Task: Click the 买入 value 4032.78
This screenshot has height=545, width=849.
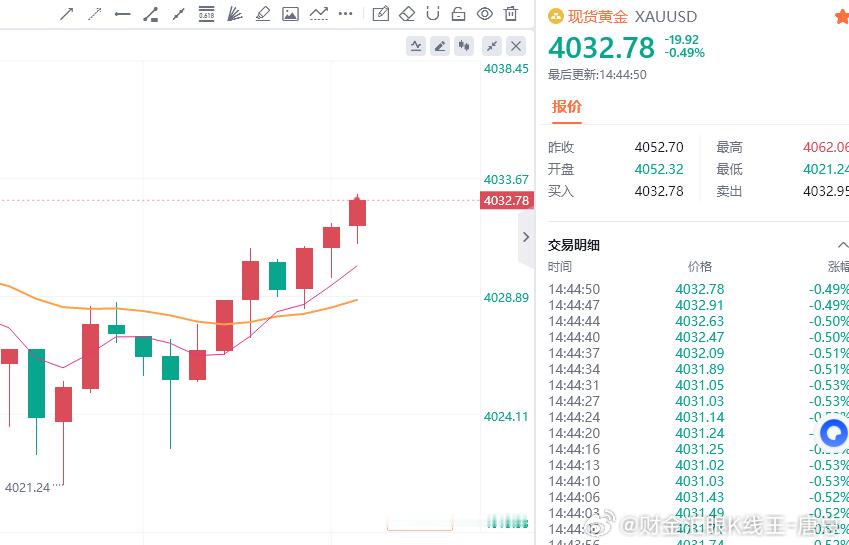Action: point(659,191)
